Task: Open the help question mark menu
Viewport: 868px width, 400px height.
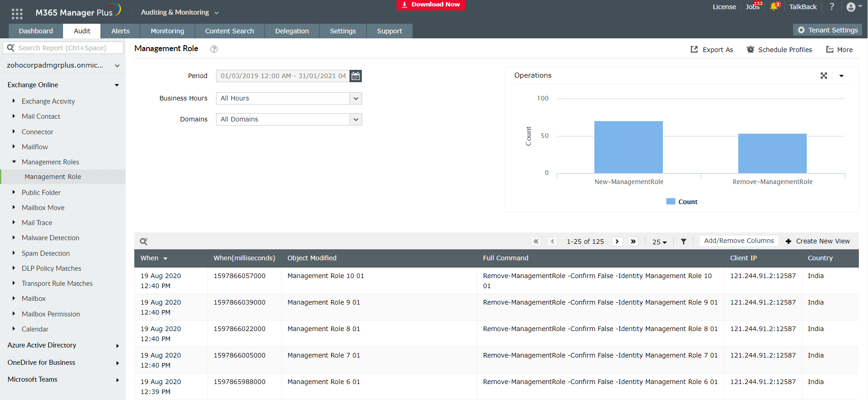Action: click(832, 6)
